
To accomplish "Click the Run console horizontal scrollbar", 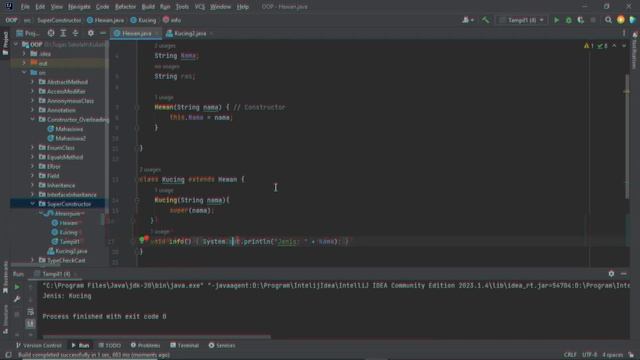I will 157,337.
